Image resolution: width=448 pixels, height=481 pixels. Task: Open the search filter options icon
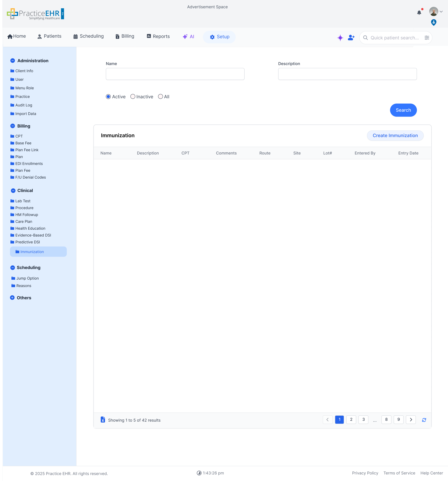click(x=427, y=38)
